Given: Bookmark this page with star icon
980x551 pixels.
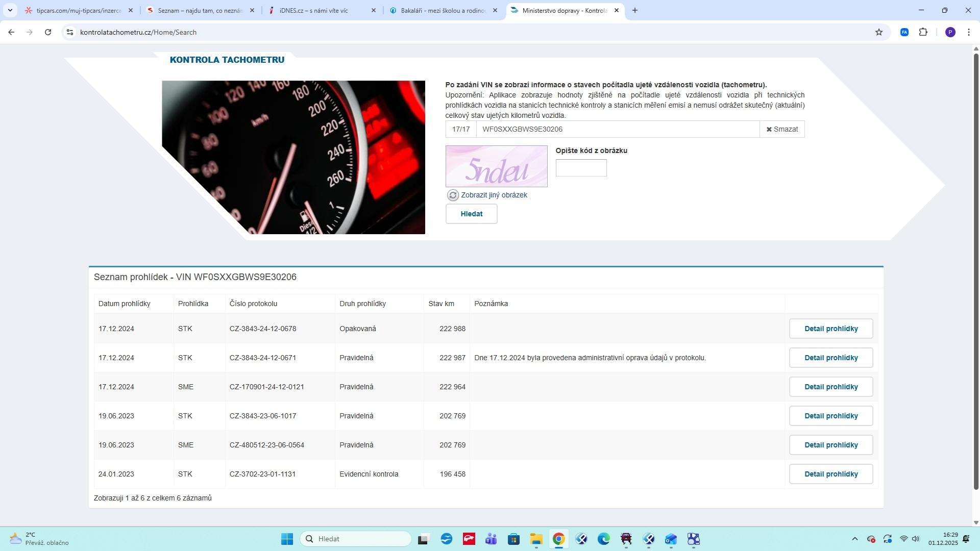Looking at the screenshot, I should (x=879, y=32).
